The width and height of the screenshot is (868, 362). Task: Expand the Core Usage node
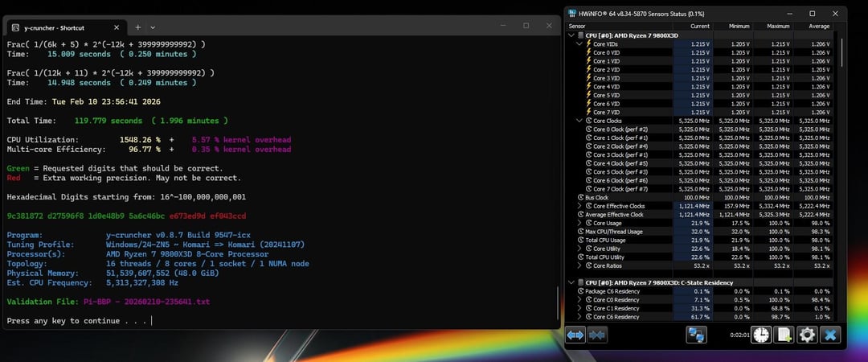(579, 223)
